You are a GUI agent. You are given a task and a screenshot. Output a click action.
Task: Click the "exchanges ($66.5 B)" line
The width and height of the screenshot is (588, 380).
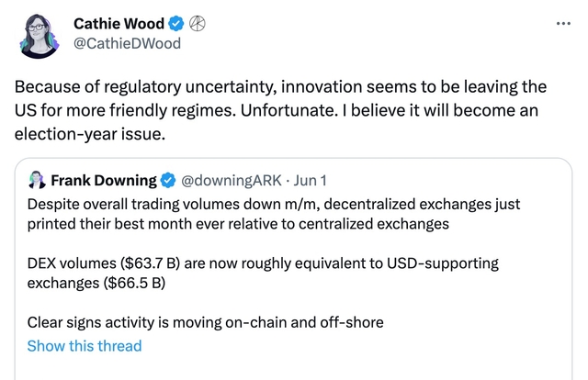point(96,283)
